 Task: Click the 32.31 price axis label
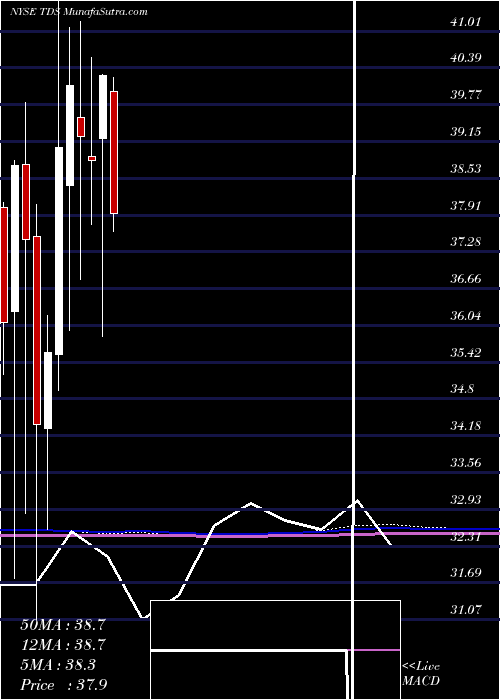[466, 536]
